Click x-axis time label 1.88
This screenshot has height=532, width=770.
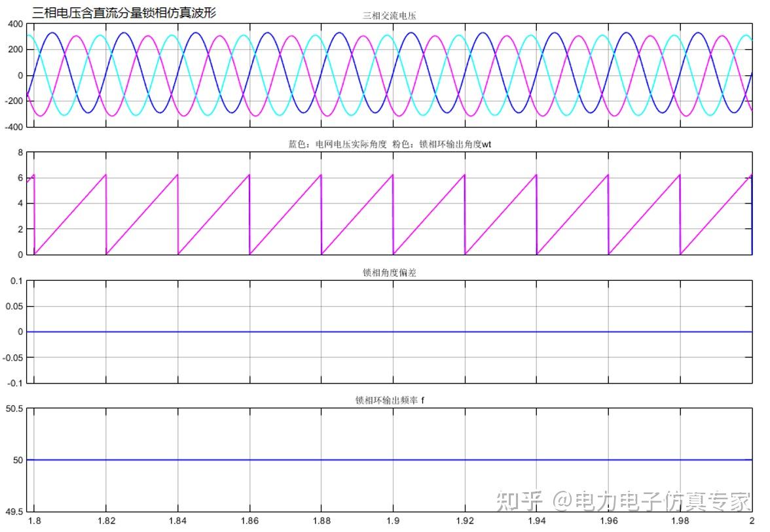(321, 521)
